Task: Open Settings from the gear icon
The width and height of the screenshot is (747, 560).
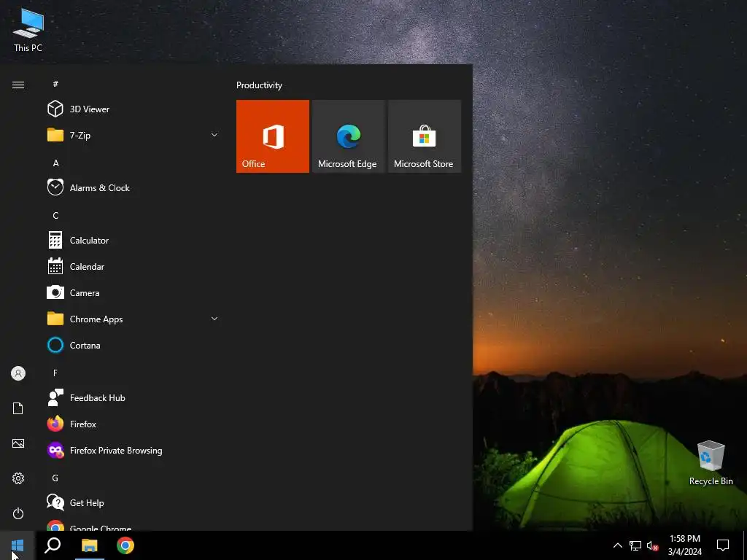Action: (18, 478)
